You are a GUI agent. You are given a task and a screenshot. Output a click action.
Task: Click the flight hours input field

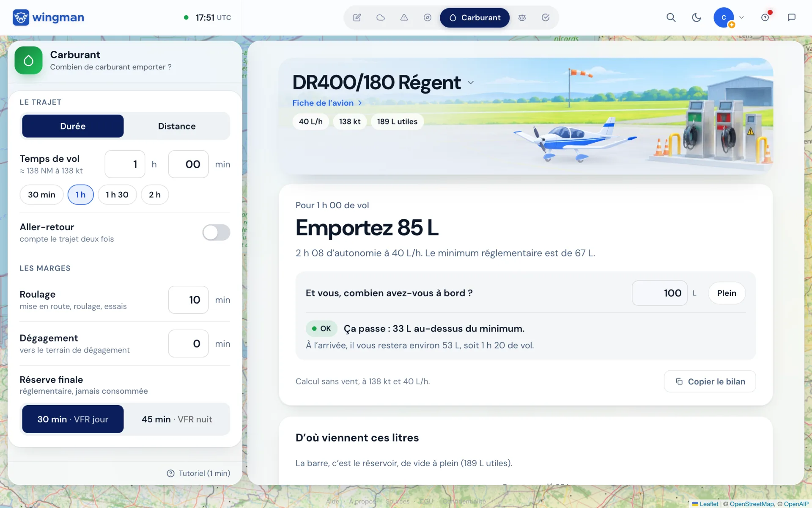125,164
